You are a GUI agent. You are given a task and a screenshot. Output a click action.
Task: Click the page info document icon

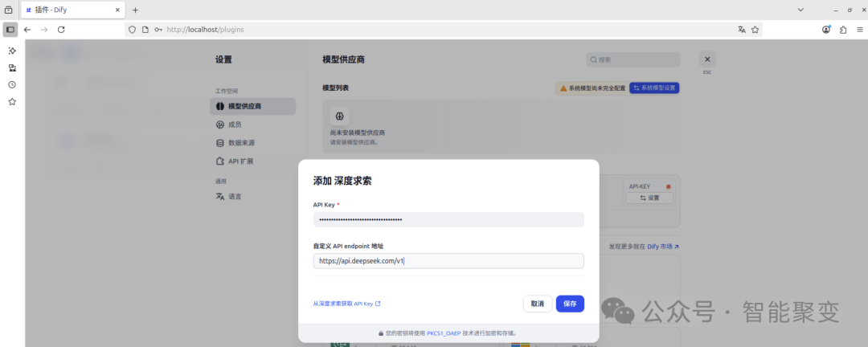coord(145,30)
